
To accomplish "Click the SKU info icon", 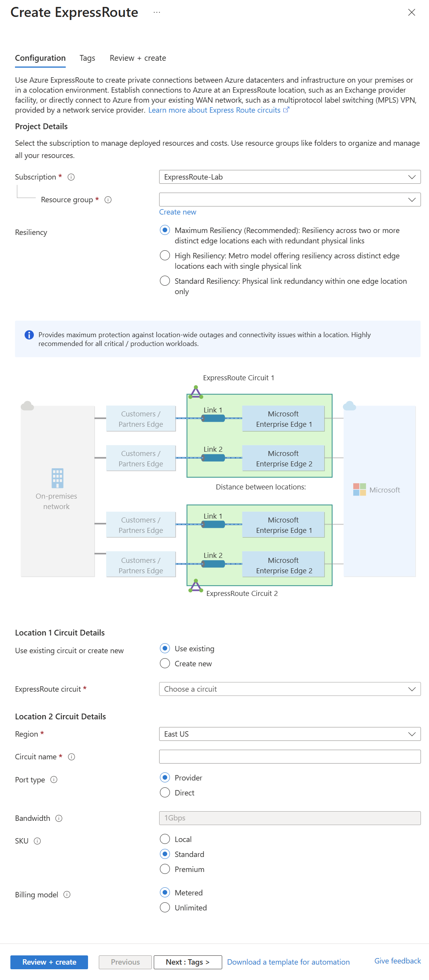I will click(x=37, y=841).
